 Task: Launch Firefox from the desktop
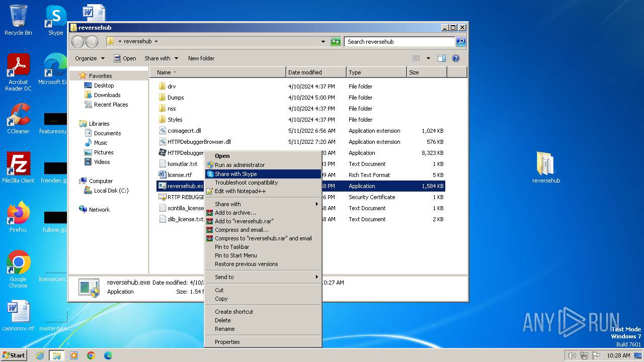(x=18, y=217)
